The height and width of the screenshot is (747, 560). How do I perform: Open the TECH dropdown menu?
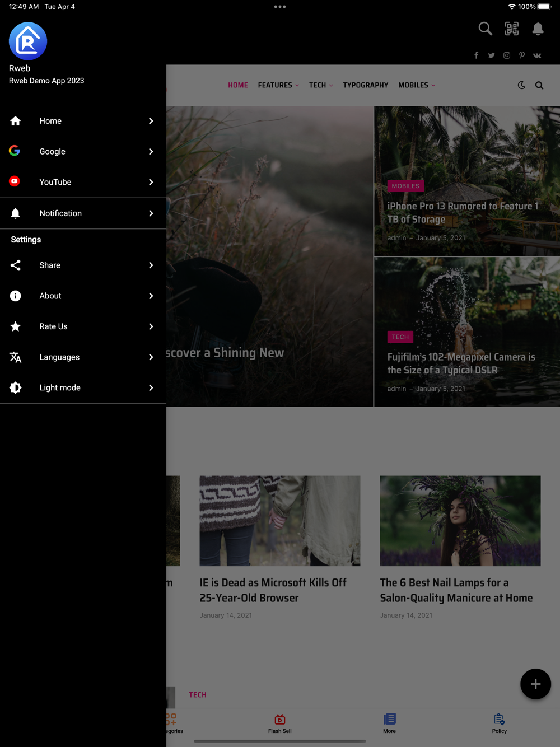[x=321, y=85]
